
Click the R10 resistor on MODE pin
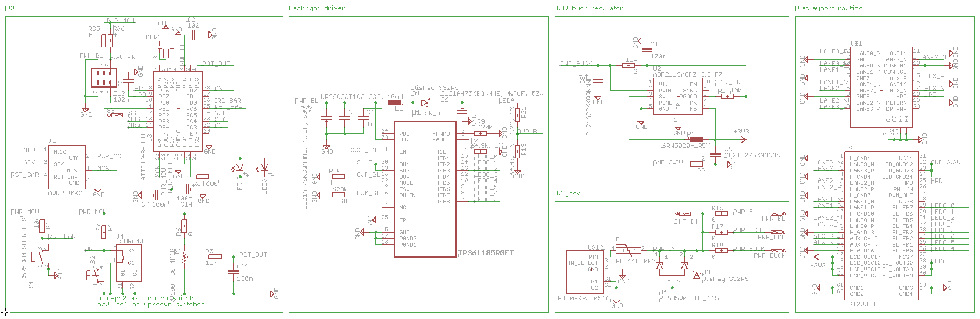tap(338, 177)
